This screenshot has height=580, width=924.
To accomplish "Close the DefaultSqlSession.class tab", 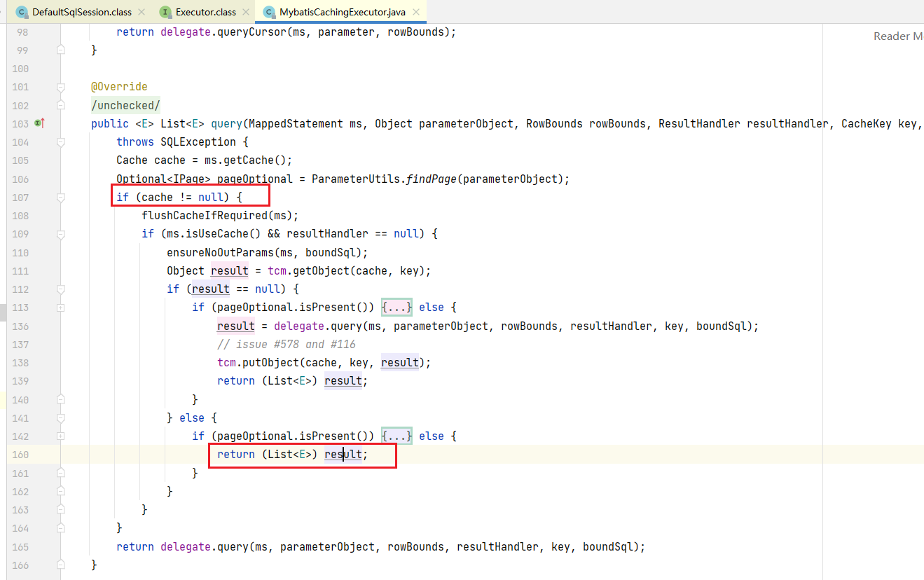I will [141, 12].
